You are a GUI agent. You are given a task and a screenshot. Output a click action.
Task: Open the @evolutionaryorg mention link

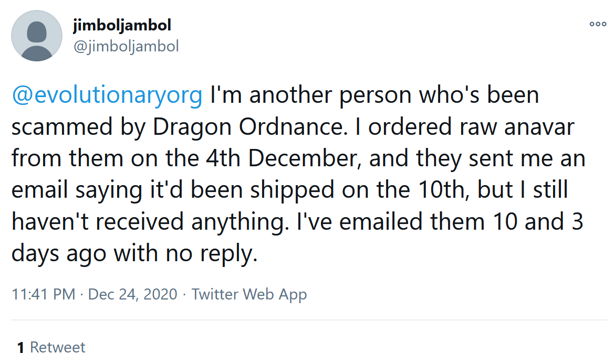pos(107,96)
